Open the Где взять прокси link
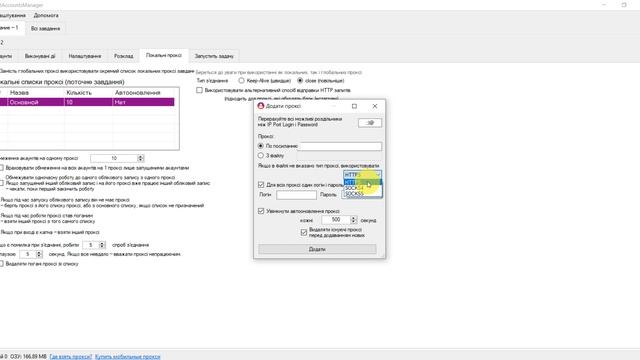The image size is (640, 360). click(x=71, y=357)
